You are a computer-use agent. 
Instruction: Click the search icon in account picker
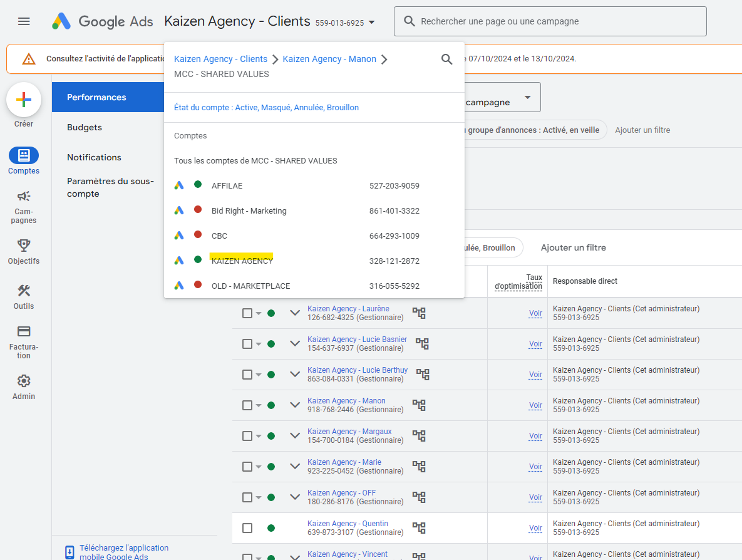(x=446, y=59)
